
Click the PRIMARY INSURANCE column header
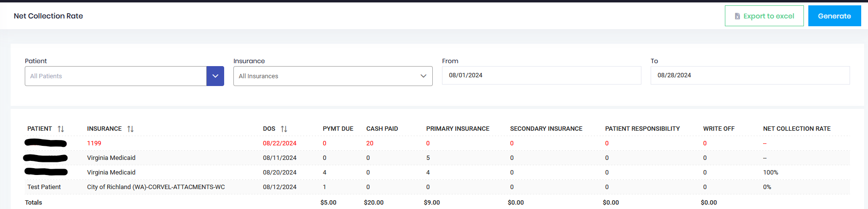click(x=458, y=129)
